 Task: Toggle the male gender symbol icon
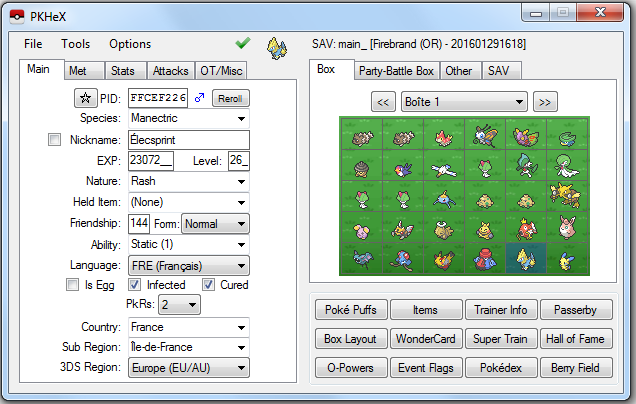[199, 98]
